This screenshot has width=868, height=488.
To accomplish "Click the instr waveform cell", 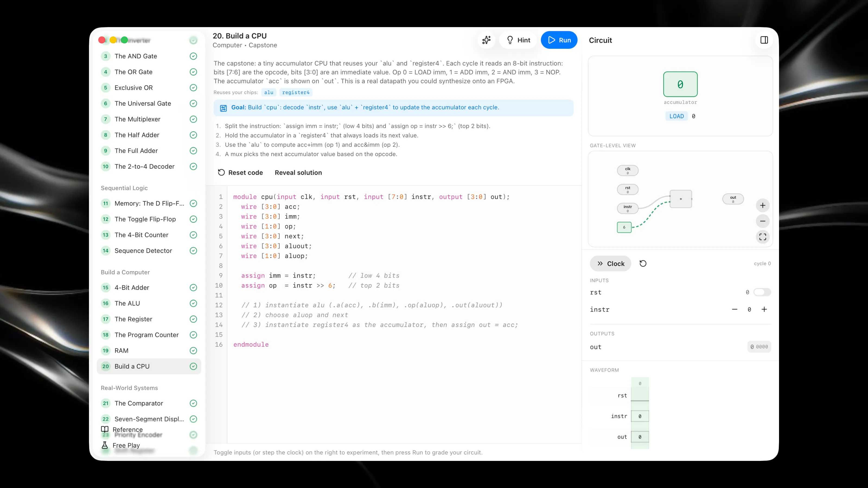I will (x=640, y=416).
